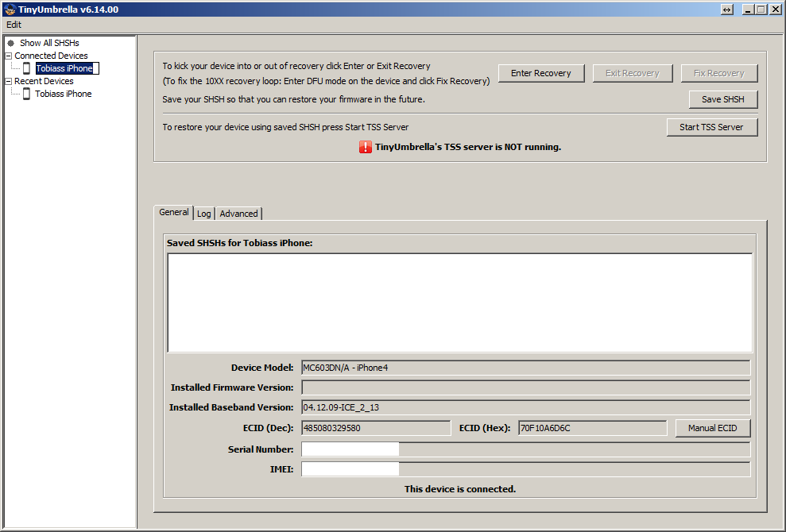Click the 'Saved SHSHs for Tobiass iPhone:' heading
The height and width of the screenshot is (532, 786).
pos(239,243)
